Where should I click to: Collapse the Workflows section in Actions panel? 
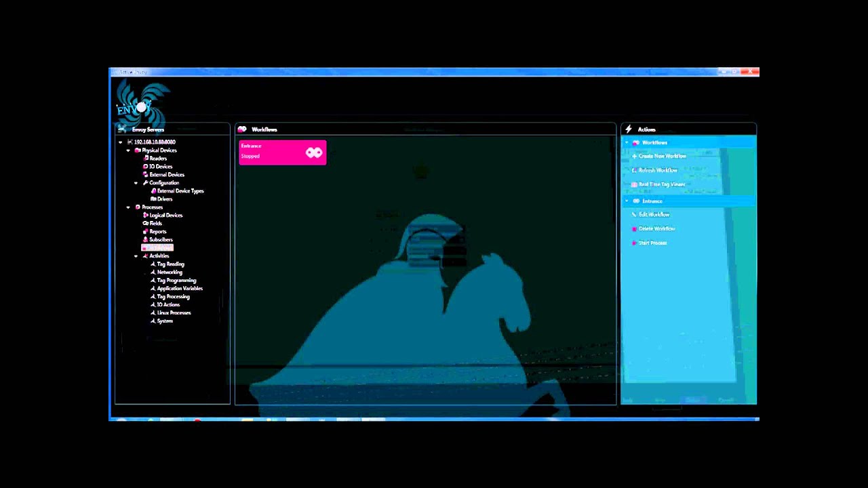point(627,143)
